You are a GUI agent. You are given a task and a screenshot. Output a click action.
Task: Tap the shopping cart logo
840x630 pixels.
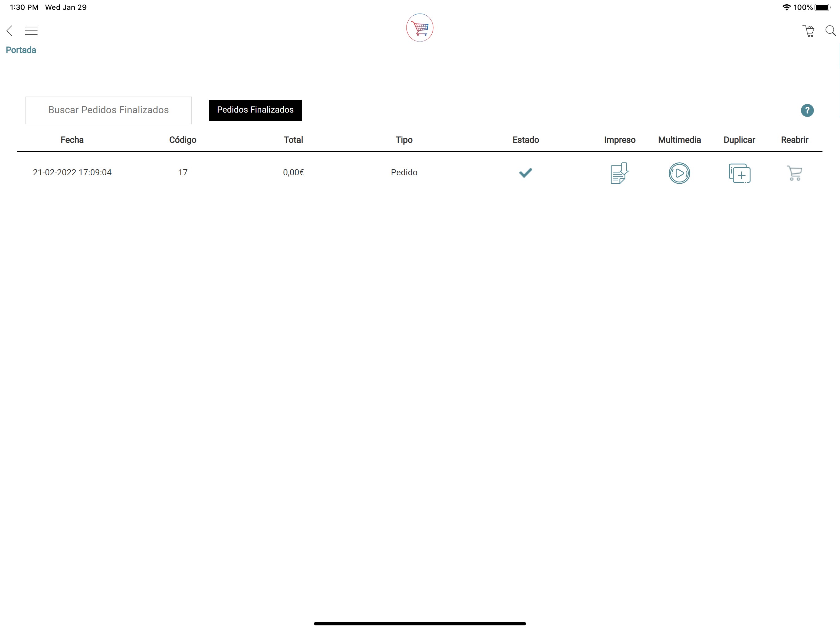click(420, 28)
